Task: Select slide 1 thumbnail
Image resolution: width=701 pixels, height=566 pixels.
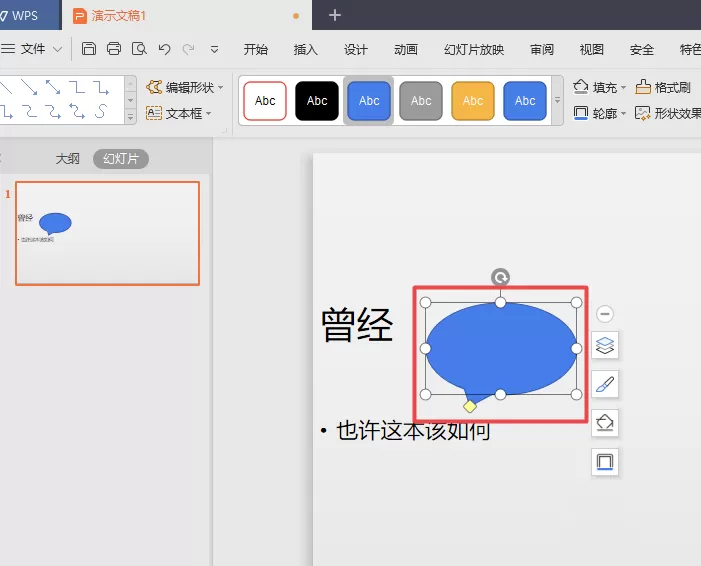Action: [x=107, y=233]
